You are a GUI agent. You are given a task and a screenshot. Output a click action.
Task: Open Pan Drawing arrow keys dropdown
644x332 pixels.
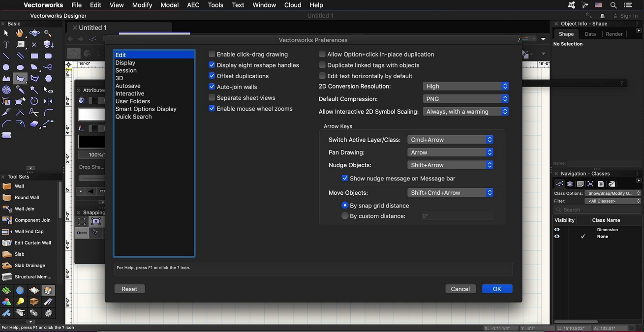(450, 152)
